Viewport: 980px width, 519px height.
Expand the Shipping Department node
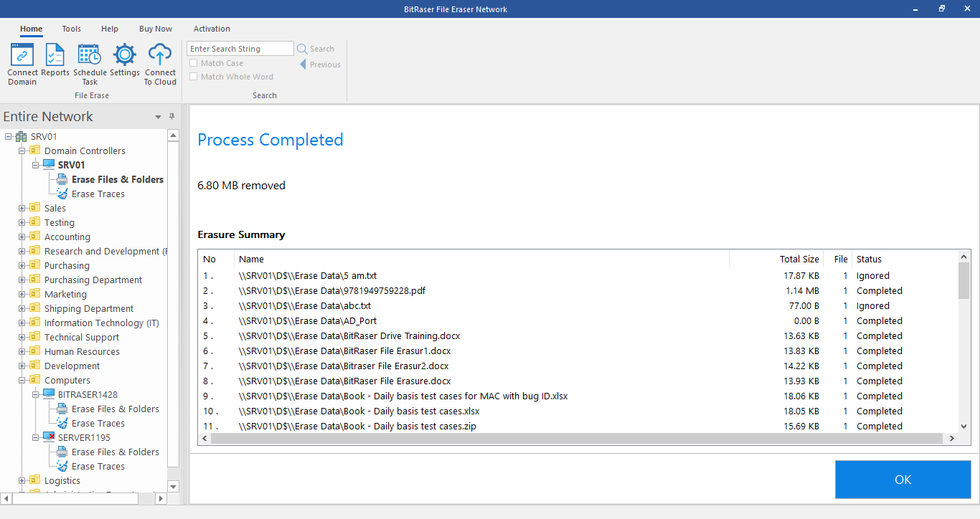(22, 308)
